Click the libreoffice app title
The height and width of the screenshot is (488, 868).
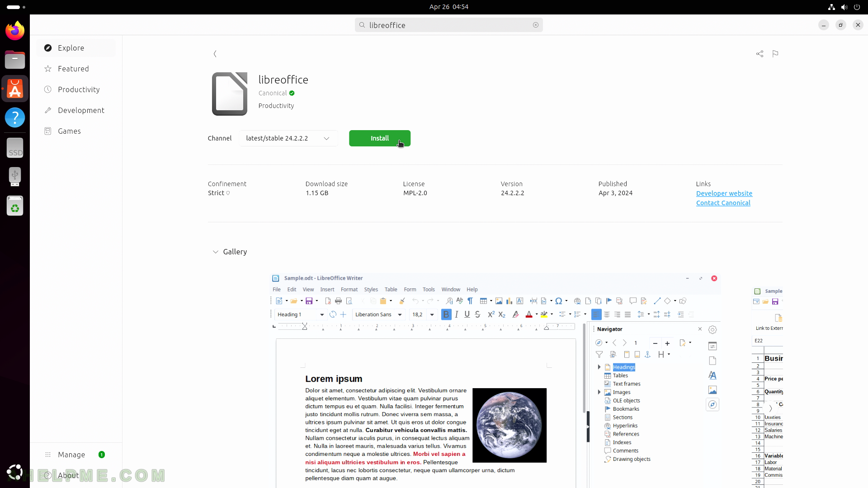[283, 80]
